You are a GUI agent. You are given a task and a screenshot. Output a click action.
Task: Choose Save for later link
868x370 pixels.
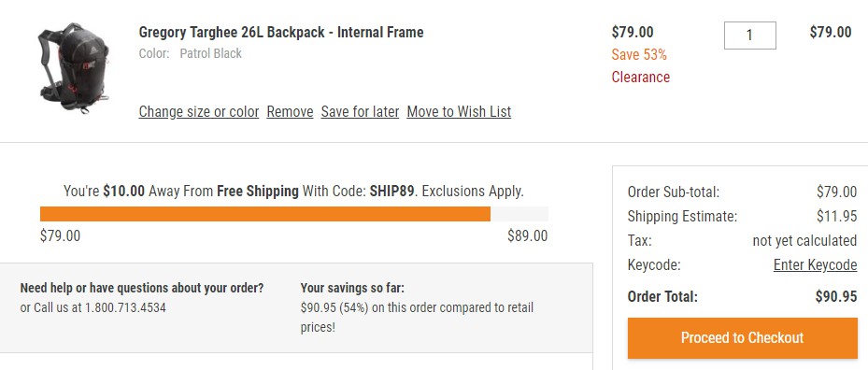pyautogui.click(x=360, y=112)
